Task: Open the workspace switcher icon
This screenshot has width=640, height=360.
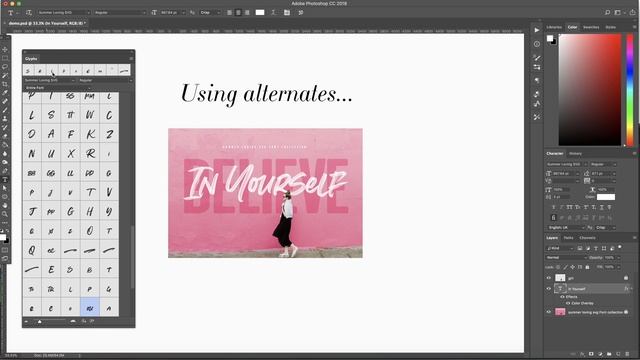Action: [618, 13]
